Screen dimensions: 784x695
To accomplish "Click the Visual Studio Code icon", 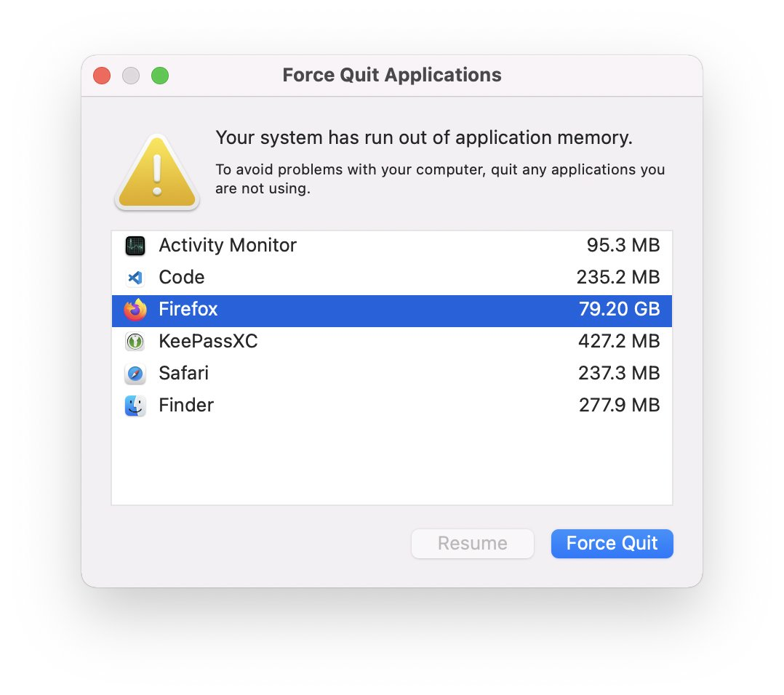I will coord(134,278).
